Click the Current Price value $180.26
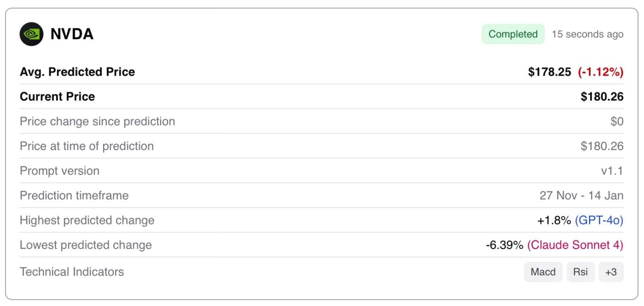 (602, 97)
